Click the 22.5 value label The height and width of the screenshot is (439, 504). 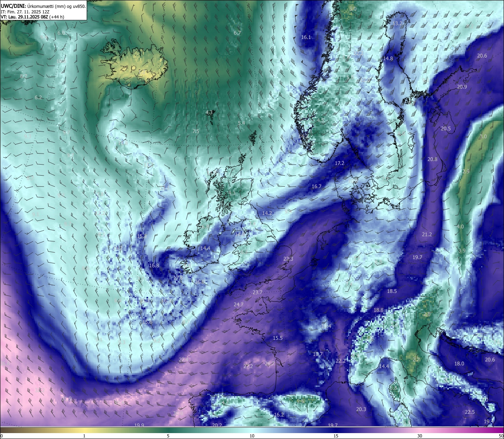tap(470, 412)
